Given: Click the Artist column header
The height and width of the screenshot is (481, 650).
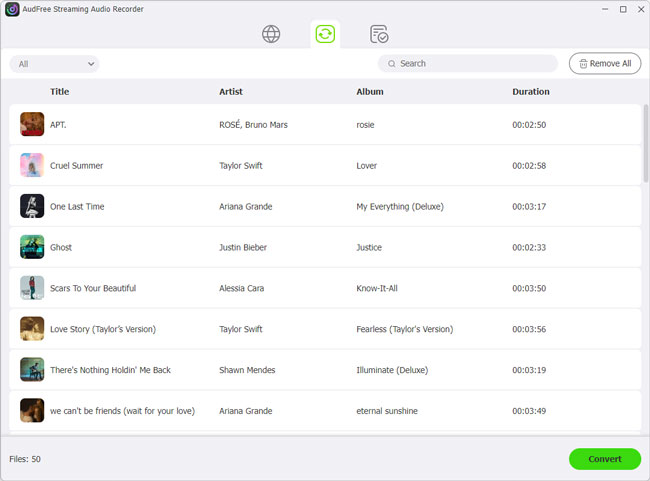Looking at the screenshot, I should 231,92.
